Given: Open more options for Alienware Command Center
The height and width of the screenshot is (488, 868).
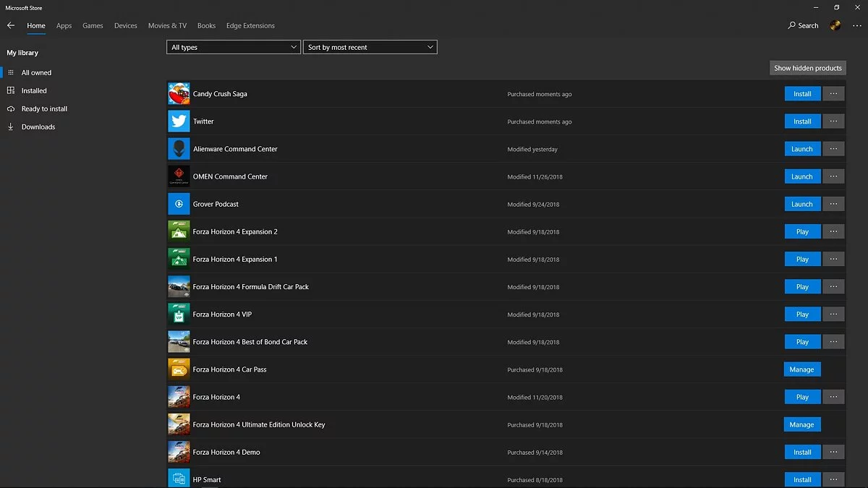Looking at the screenshot, I should point(833,149).
